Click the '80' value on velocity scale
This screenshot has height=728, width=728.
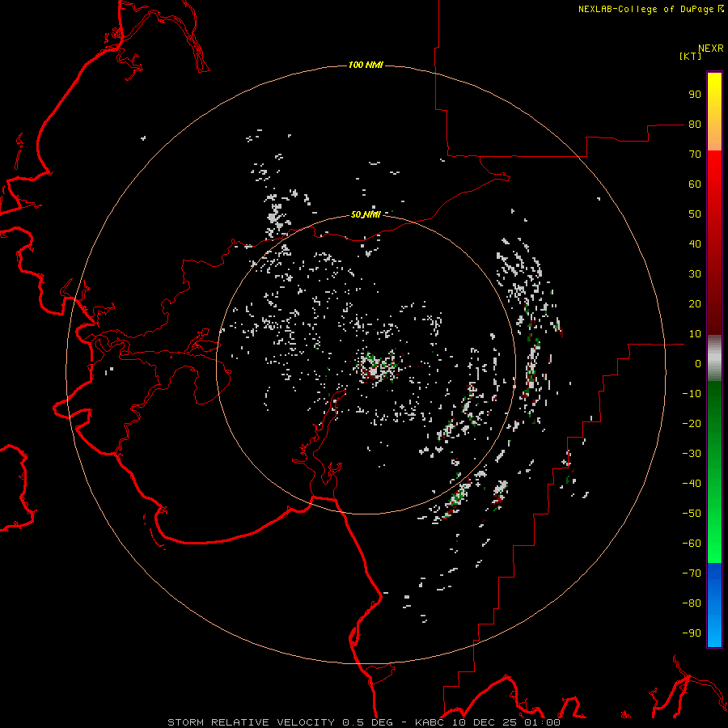tap(695, 125)
